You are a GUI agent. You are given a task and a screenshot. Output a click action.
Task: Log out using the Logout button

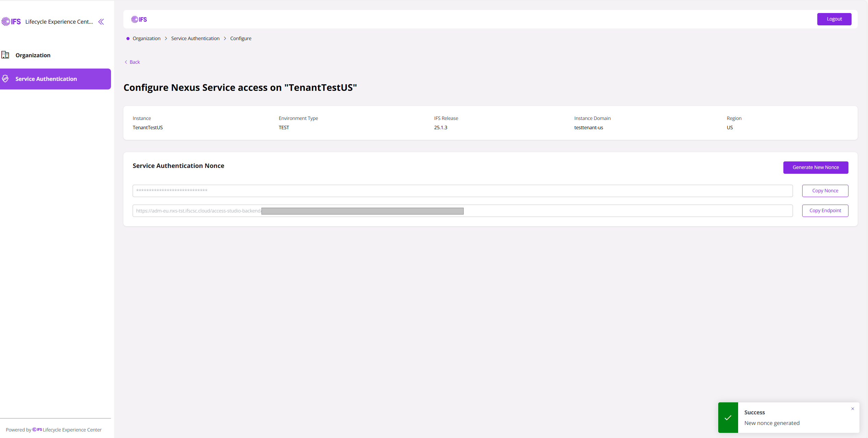[x=834, y=19]
